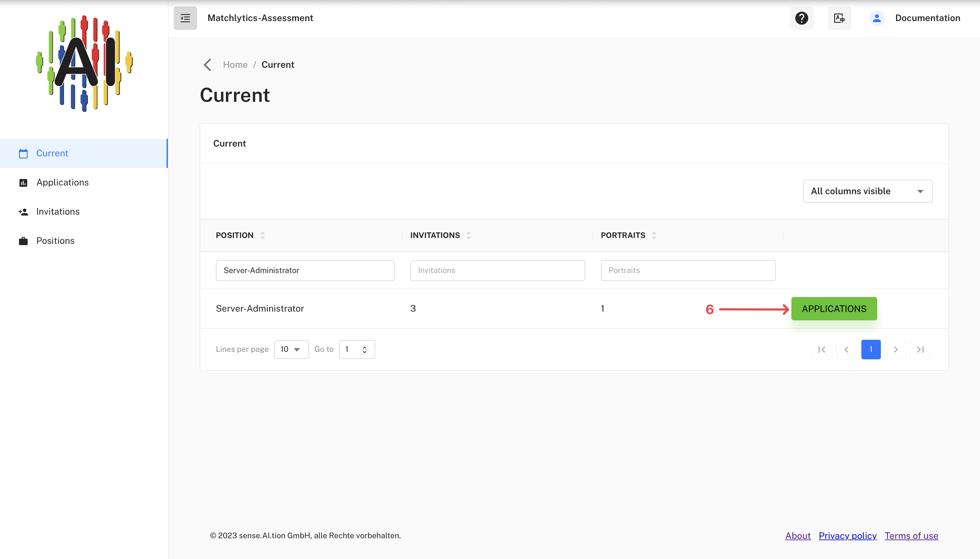Open the Invitations sidebar menu item

pyautogui.click(x=84, y=211)
